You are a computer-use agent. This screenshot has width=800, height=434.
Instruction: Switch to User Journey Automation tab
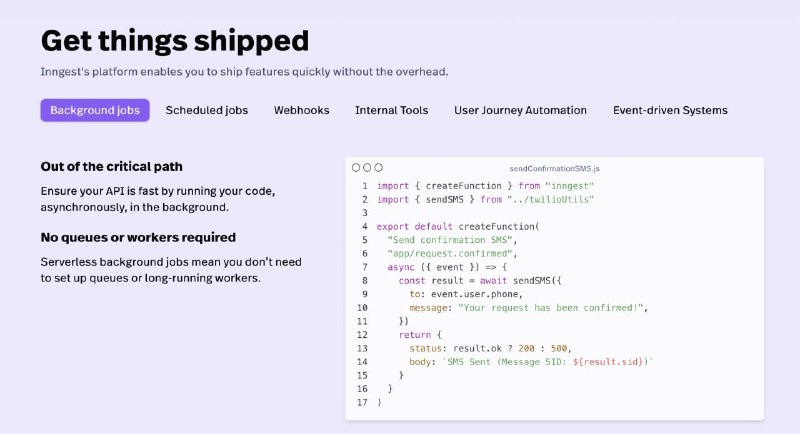(x=521, y=110)
